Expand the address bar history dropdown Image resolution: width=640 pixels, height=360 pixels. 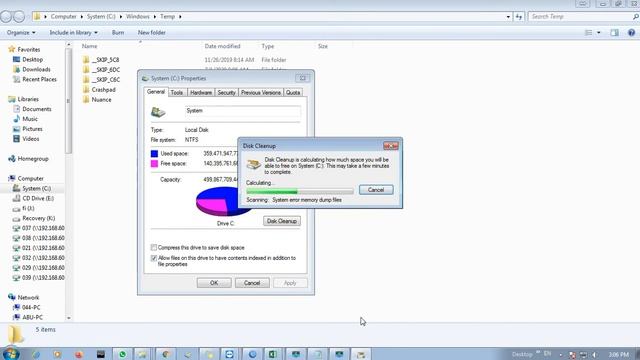[508, 17]
